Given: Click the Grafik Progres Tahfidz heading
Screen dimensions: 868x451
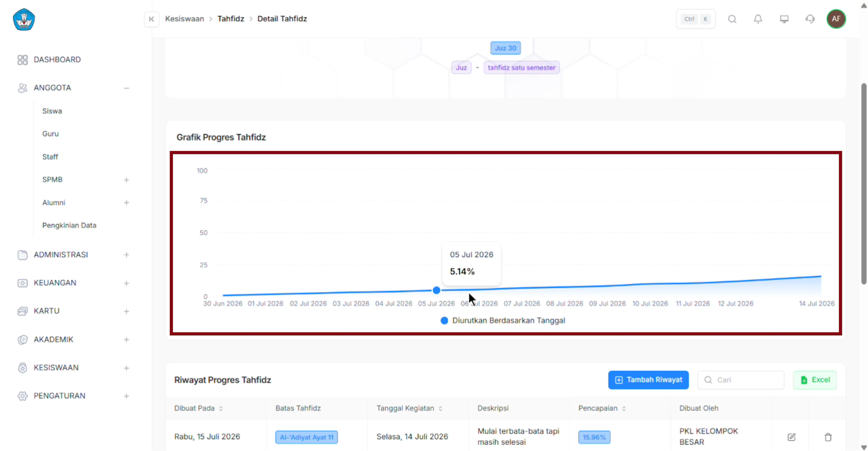Looking at the screenshot, I should pos(221,138).
